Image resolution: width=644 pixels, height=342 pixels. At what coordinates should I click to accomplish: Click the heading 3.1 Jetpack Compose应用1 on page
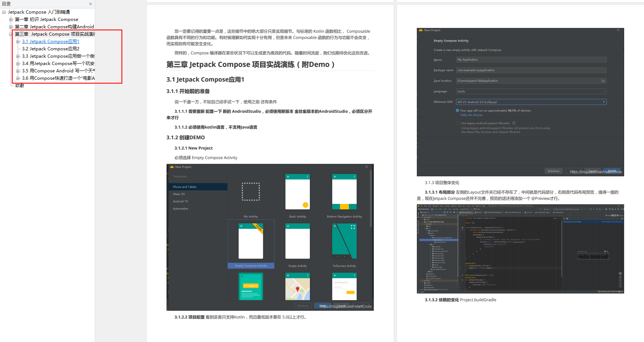click(205, 79)
